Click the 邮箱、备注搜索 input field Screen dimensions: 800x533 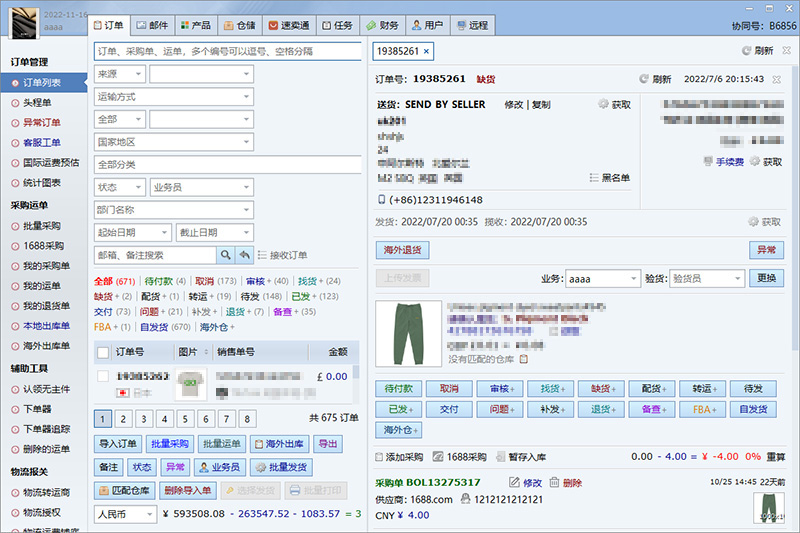click(155, 255)
